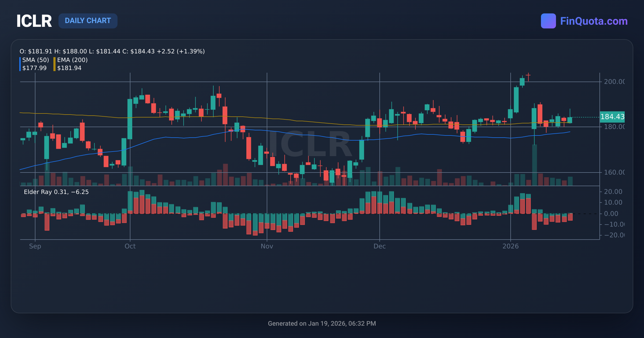Click the Generated on Jan 19 timestamp
The width and height of the screenshot is (644, 338).
[322, 324]
